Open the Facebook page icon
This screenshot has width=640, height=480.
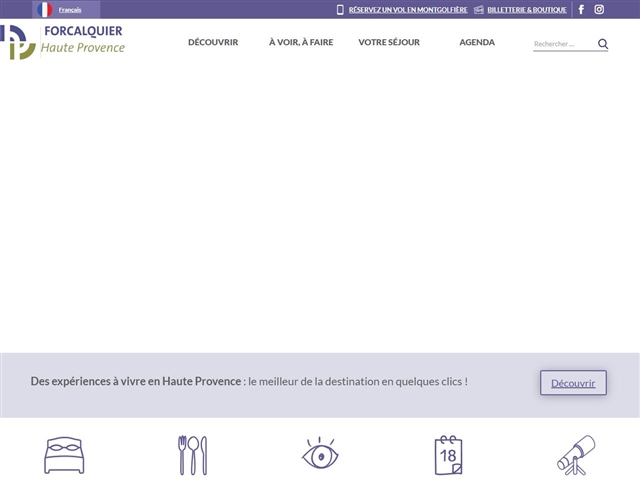581,9
